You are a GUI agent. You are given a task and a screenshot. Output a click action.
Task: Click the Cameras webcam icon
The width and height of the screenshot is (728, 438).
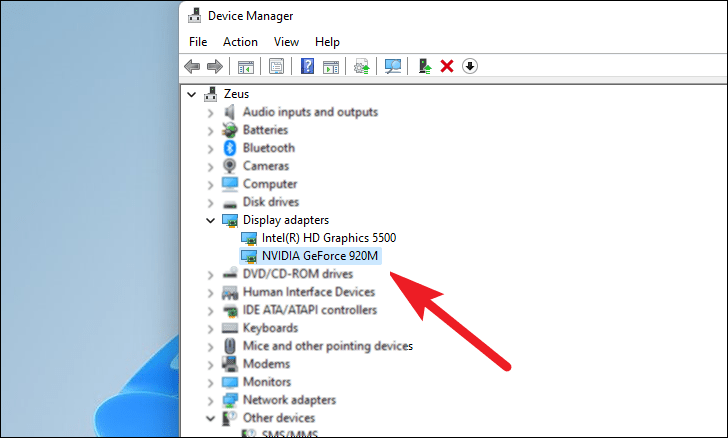(229, 166)
